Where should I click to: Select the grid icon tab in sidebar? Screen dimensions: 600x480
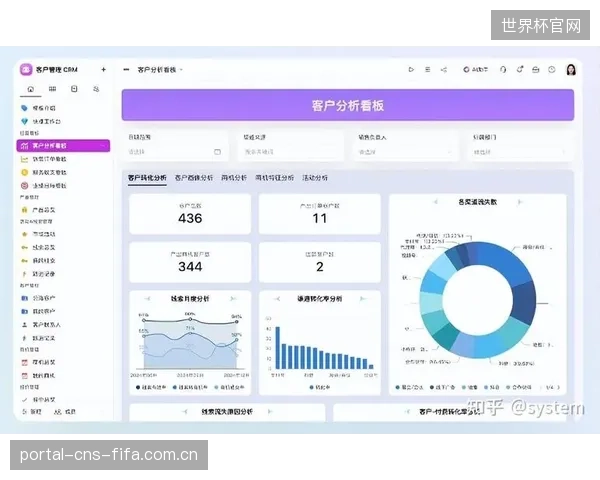(52, 89)
